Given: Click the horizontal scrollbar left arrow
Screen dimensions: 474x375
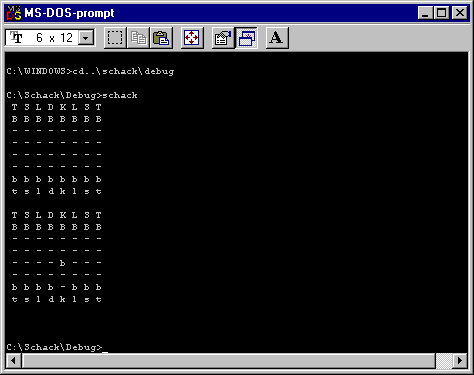Looking at the screenshot, I should [x=14, y=361].
